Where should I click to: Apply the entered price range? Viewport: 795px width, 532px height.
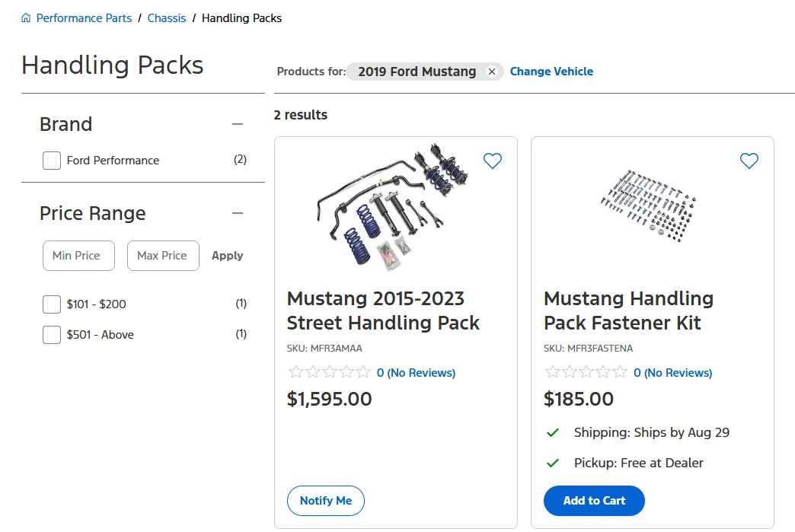pos(227,256)
